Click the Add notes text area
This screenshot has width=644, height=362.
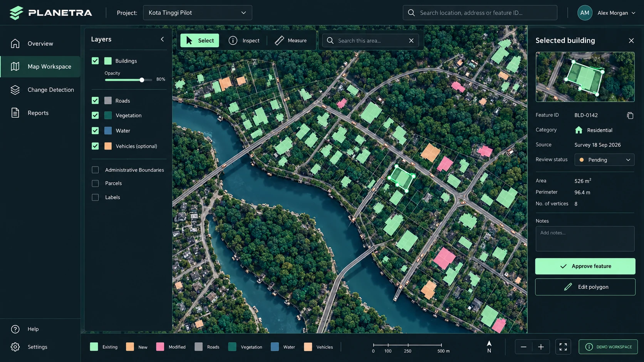click(585, 239)
